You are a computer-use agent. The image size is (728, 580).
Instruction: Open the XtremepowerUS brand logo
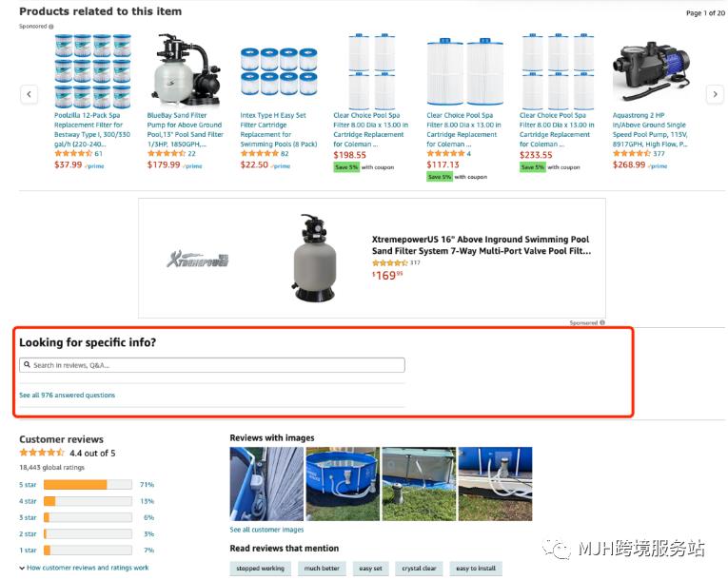pos(198,259)
